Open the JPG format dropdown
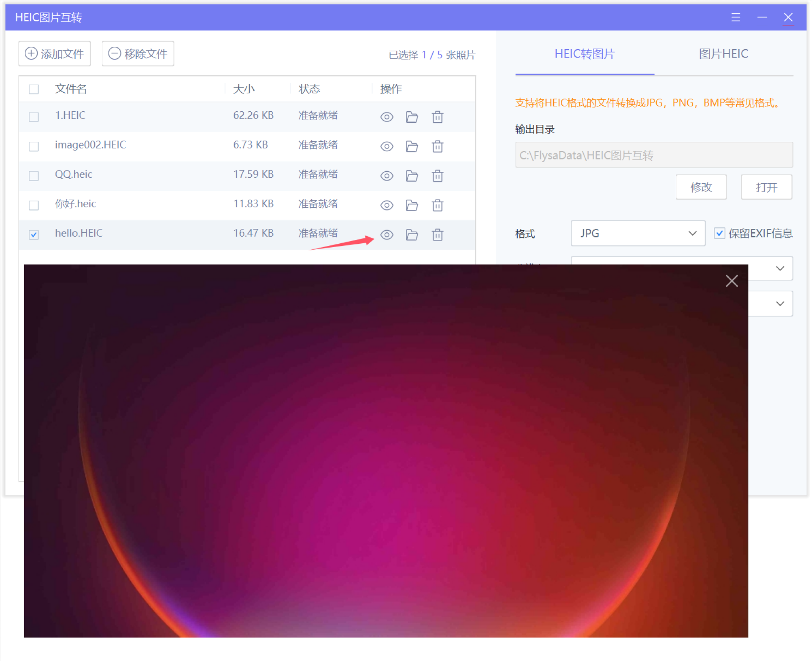This screenshot has width=812, height=661. 638,233
